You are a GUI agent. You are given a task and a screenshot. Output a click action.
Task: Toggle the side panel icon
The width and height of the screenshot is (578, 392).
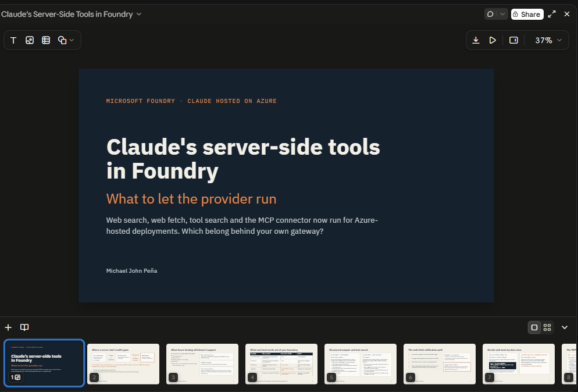pyautogui.click(x=513, y=40)
